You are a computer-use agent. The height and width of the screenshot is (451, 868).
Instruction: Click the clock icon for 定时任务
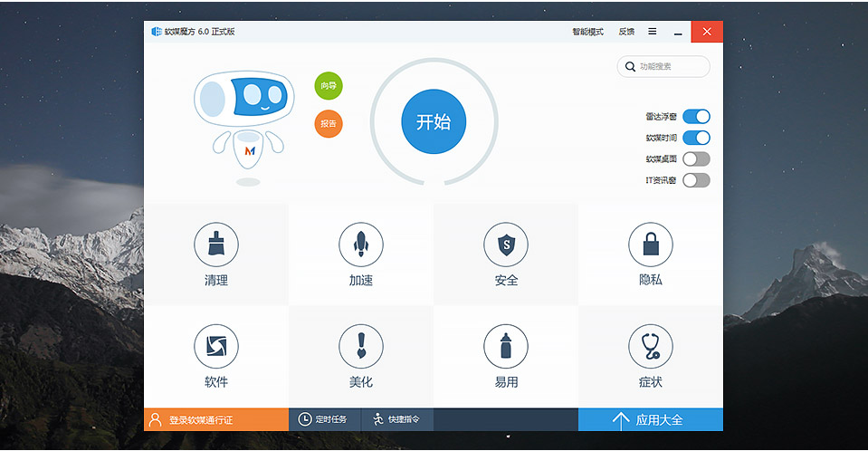[305, 419]
